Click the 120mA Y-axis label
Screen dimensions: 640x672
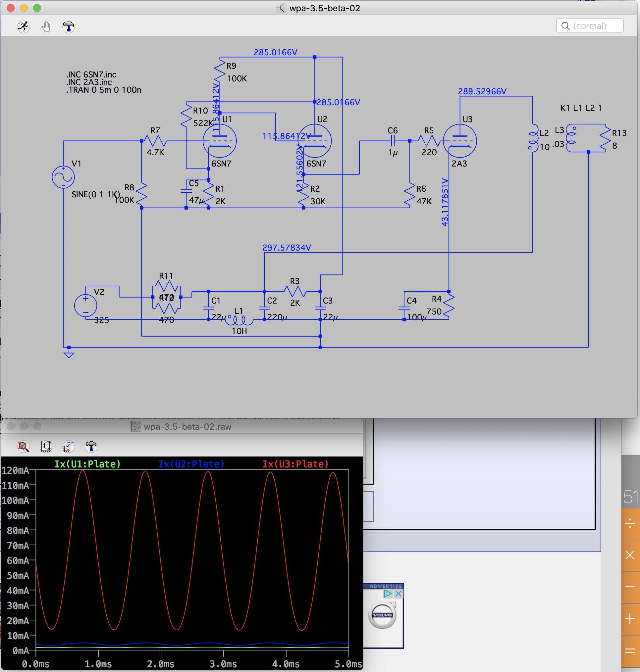pyautogui.click(x=15, y=470)
